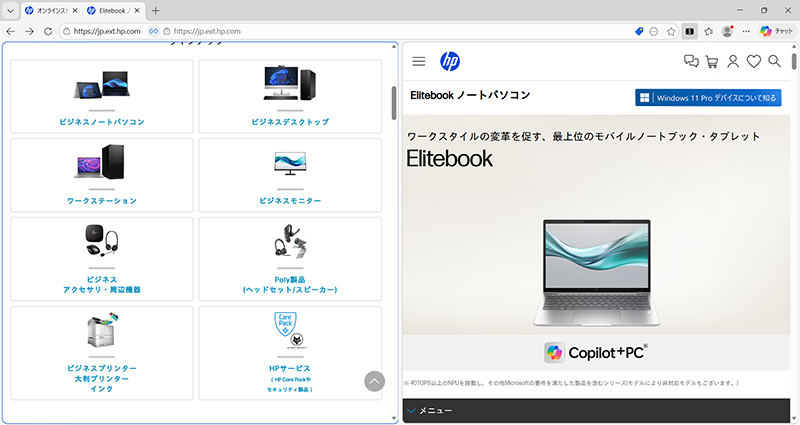Toggle the split screen button

click(x=689, y=31)
